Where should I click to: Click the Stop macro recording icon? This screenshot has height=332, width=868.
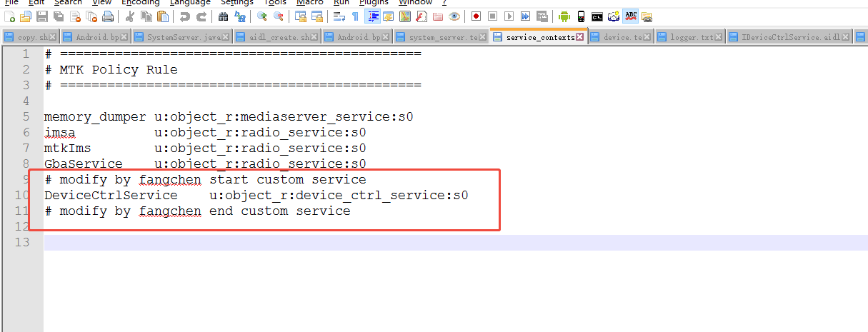492,16
